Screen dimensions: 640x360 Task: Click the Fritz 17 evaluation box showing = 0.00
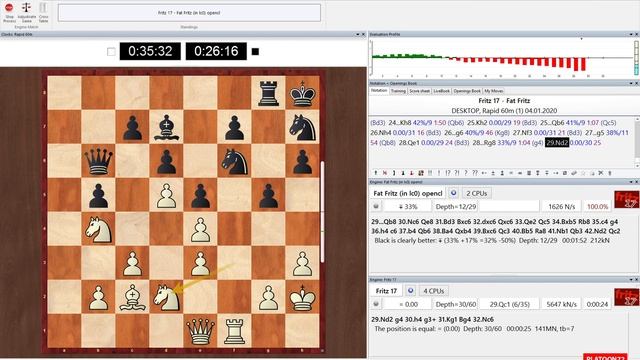pyautogui.click(x=408, y=304)
